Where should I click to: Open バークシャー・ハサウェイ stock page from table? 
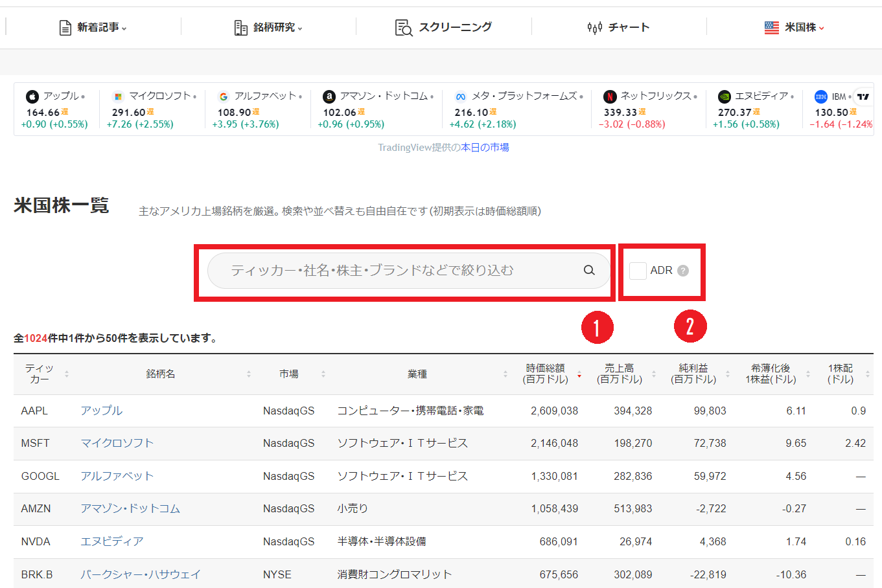point(141,574)
